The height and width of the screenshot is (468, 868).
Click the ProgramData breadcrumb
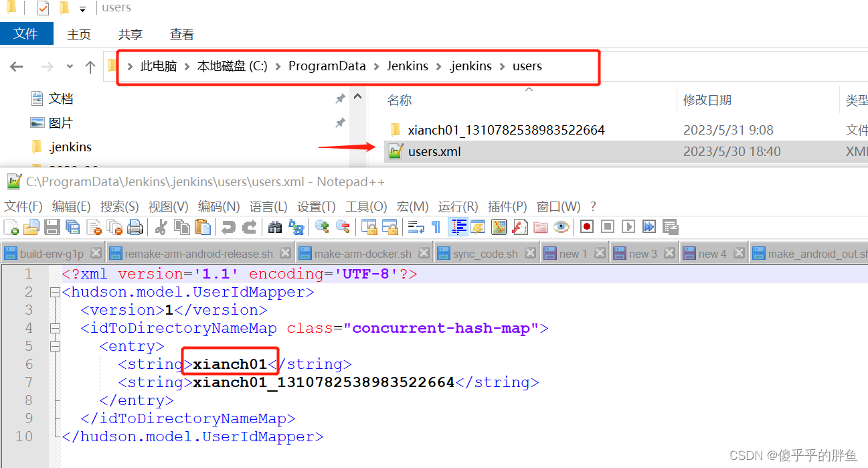[327, 66]
